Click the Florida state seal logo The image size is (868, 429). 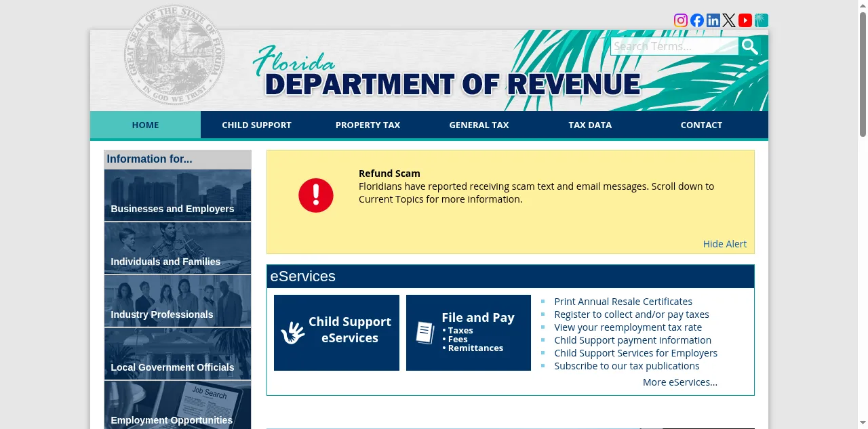click(174, 55)
